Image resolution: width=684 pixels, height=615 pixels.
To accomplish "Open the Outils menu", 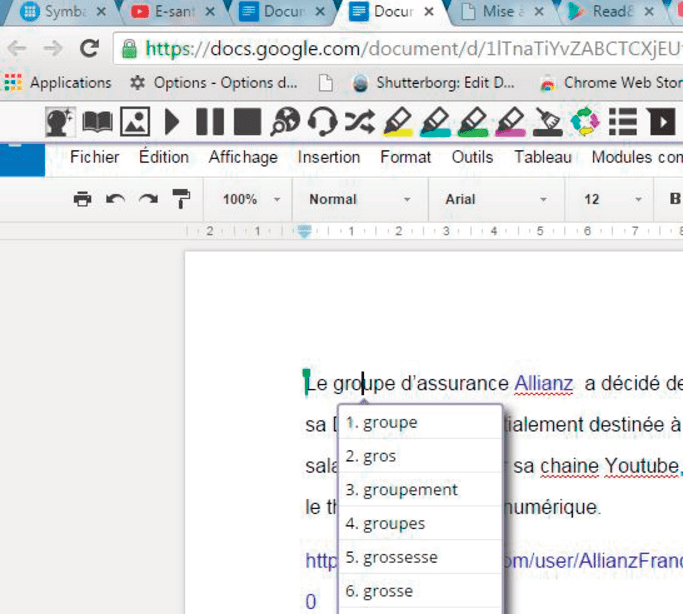I will pos(472,157).
